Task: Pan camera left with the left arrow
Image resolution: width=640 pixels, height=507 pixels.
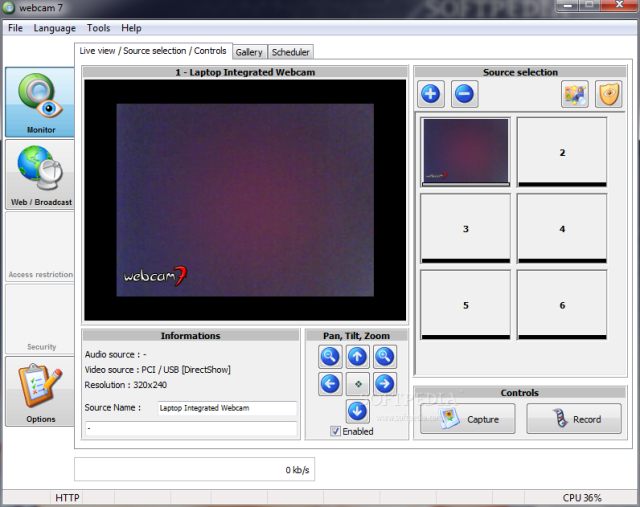Action: [x=330, y=384]
